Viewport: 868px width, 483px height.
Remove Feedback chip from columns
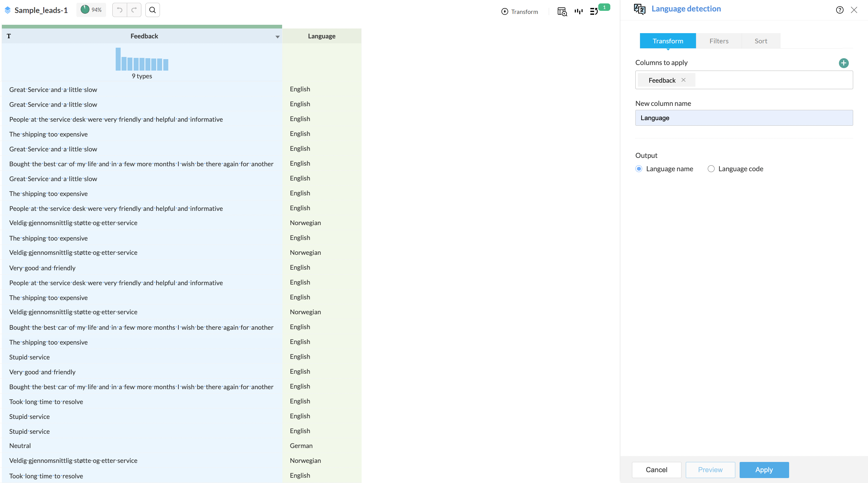[x=683, y=80]
